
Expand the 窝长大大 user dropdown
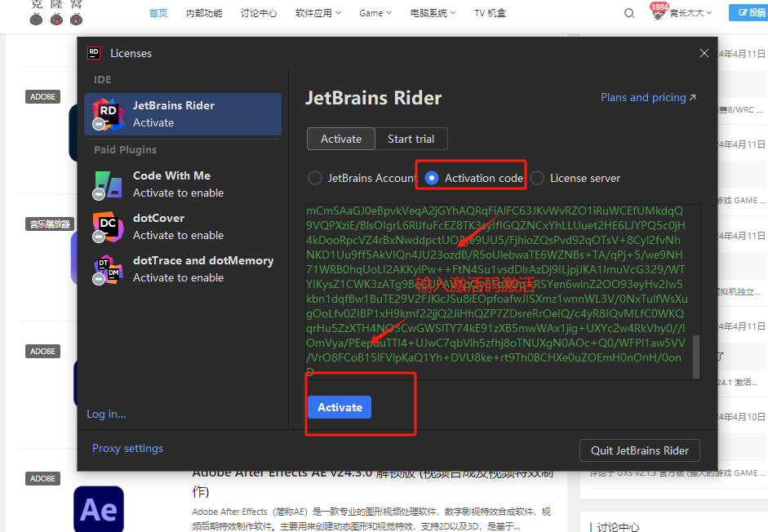pos(690,13)
